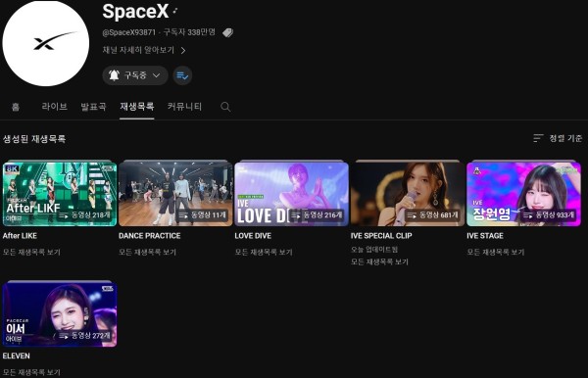
Task: View full playlist link under IVE STAGE
Action: (x=496, y=252)
